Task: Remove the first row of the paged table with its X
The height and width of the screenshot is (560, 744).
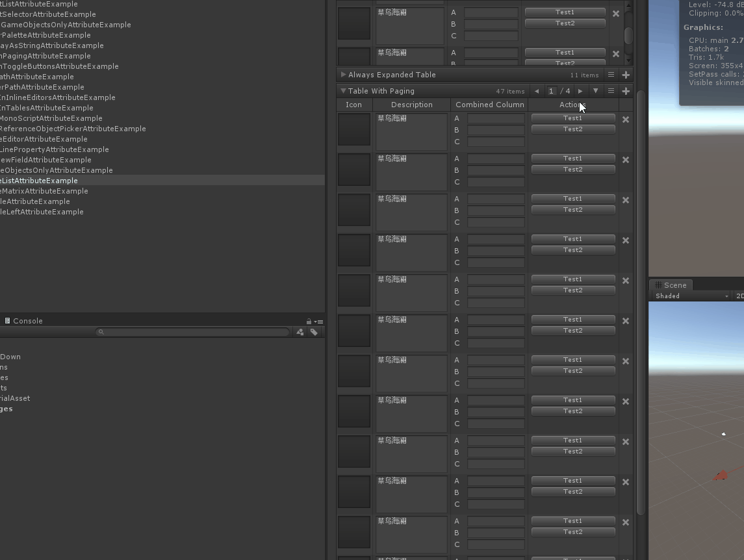Action: click(x=626, y=120)
